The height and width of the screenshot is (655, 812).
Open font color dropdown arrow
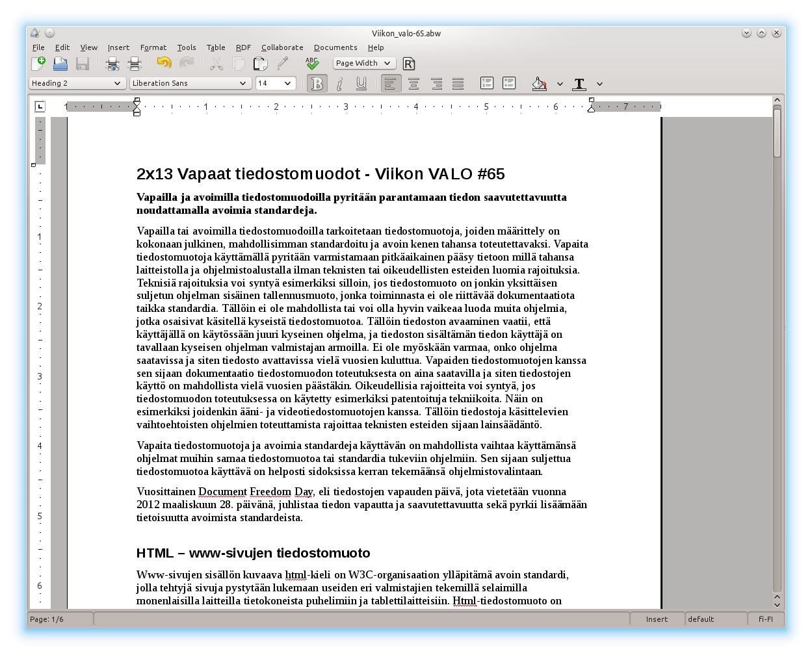pos(599,84)
